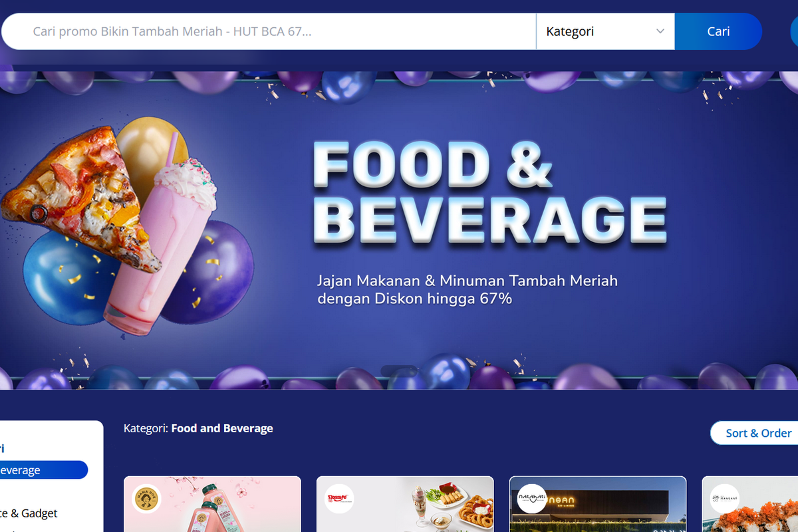Click the Kategori: Food and Beverage heading

(196, 428)
